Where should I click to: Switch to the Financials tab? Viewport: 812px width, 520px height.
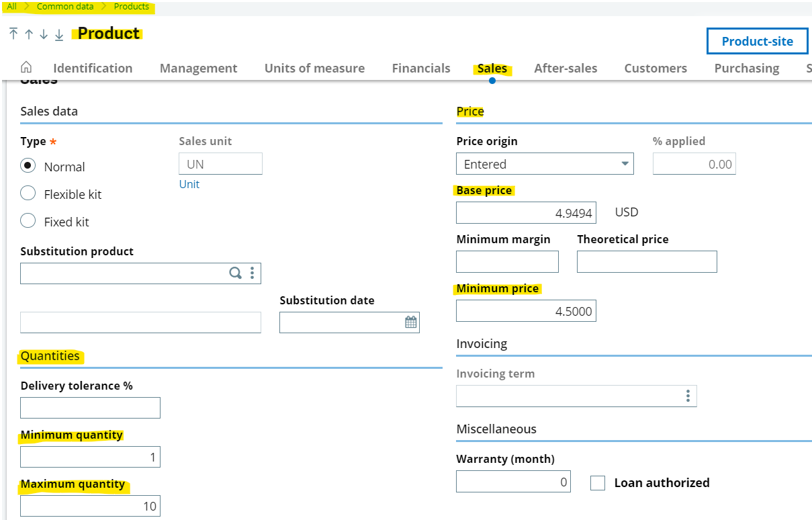point(421,68)
